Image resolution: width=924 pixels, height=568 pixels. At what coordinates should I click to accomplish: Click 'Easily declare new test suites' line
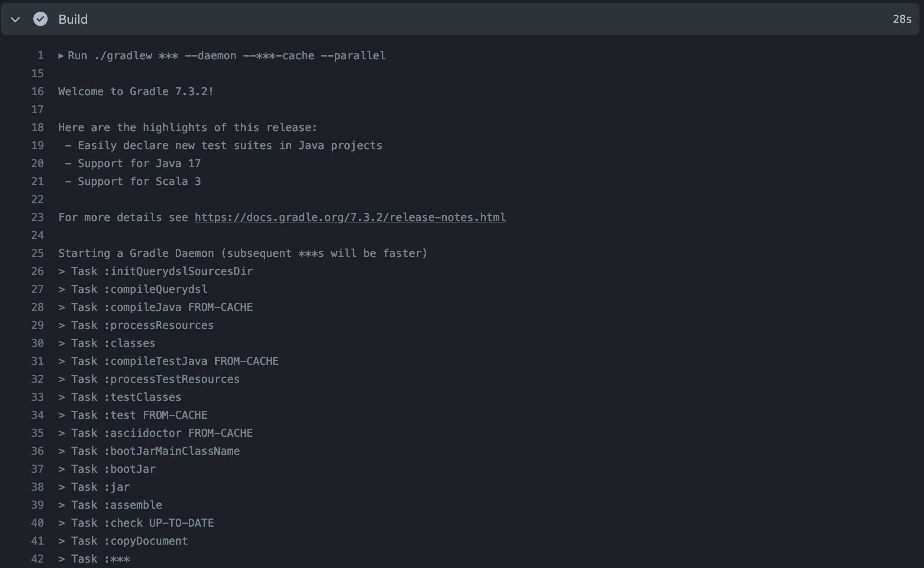(223, 146)
